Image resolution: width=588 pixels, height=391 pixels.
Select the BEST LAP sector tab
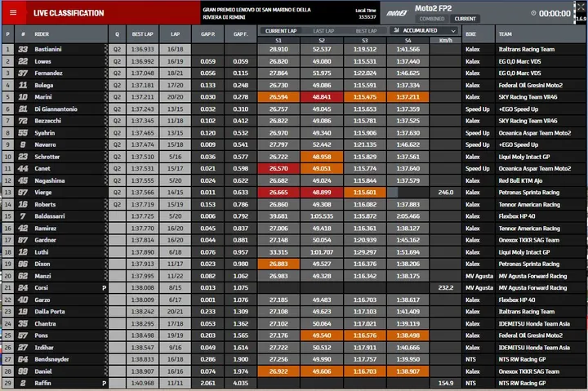click(366, 31)
